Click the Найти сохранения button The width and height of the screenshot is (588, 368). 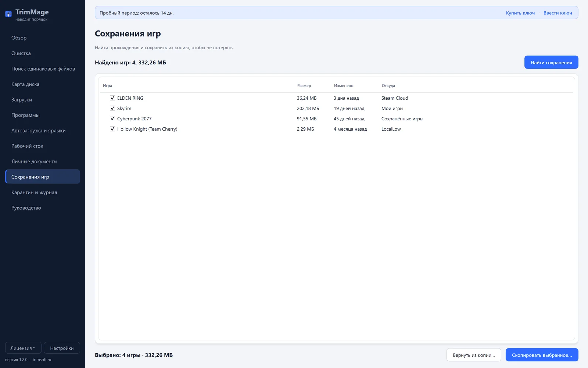(551, 63)
